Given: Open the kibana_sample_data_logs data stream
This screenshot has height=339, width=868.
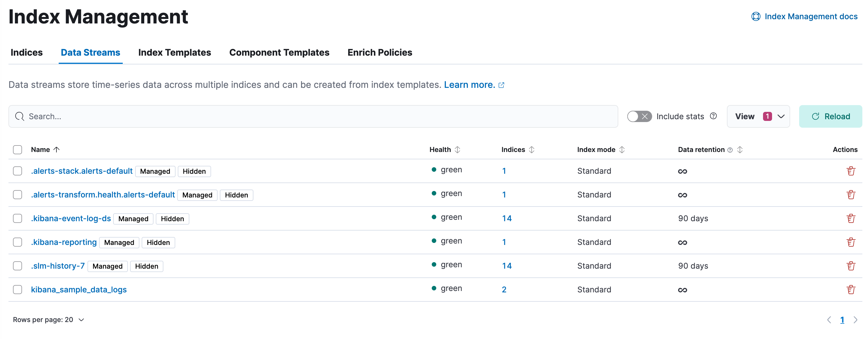Looking at the screenshot, I should pos(78,289).
